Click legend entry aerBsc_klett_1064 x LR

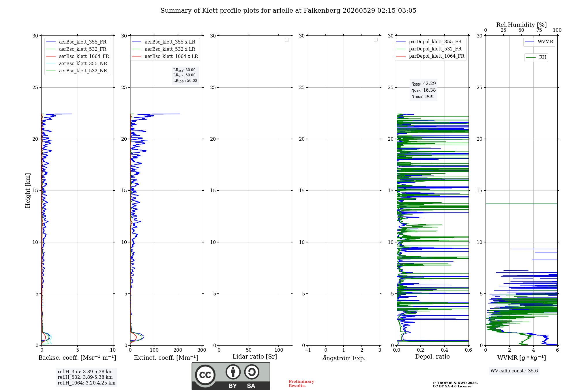[165, 56]
